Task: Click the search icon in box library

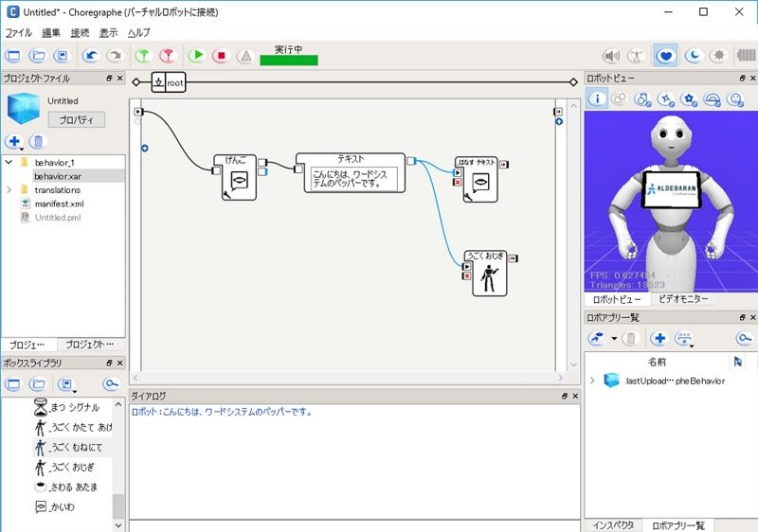Action: 111,384
